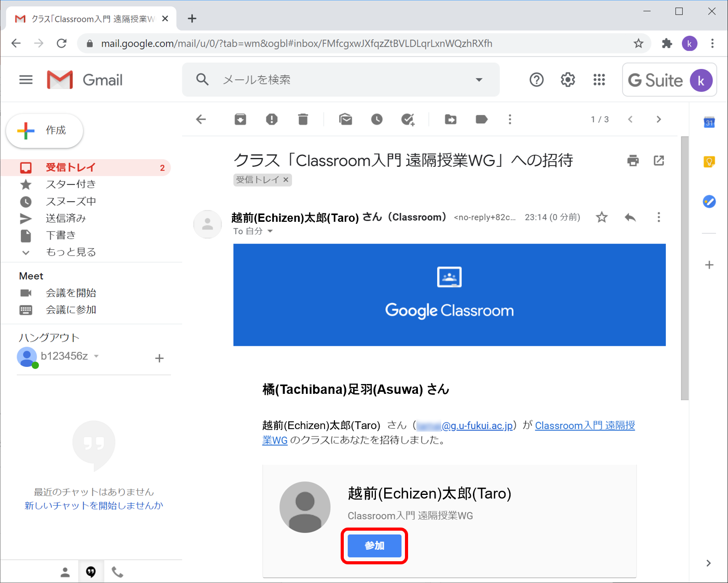Click the browser address bar

[x=363, y=44]
